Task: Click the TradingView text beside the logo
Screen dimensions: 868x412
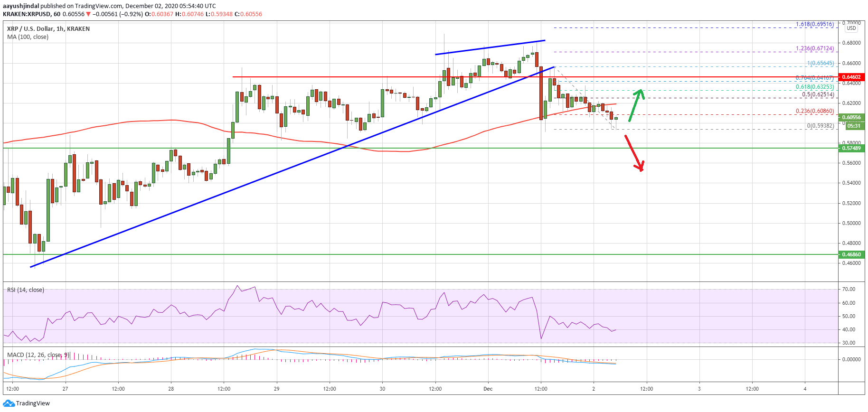Action: click(x=33, y=403)
